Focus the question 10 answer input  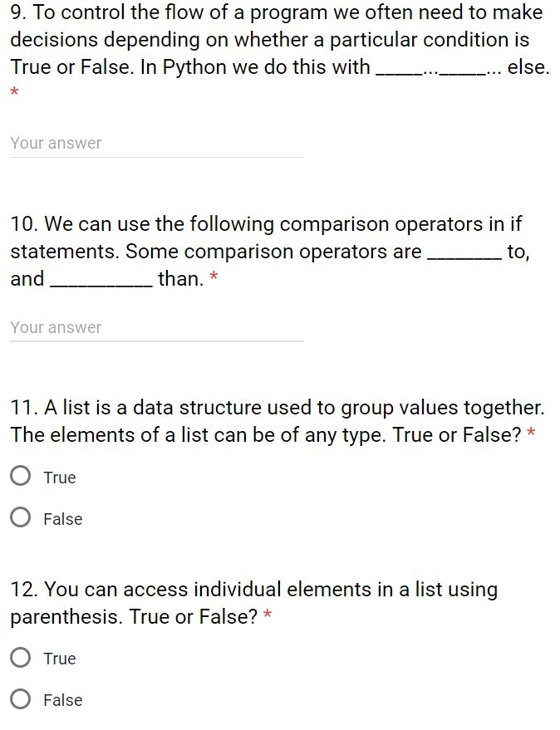pos(156,328)
